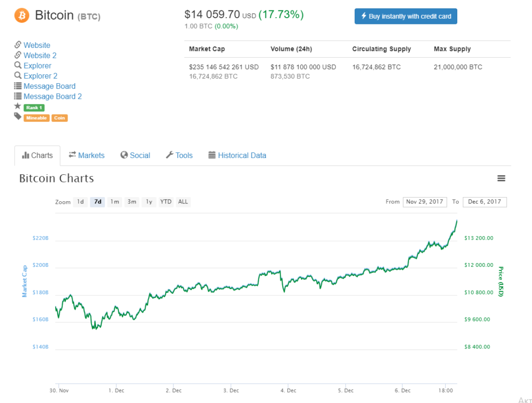Switch to the Tools tab
This screenshot has height=403, width=532.
click(x=179, y=155)
